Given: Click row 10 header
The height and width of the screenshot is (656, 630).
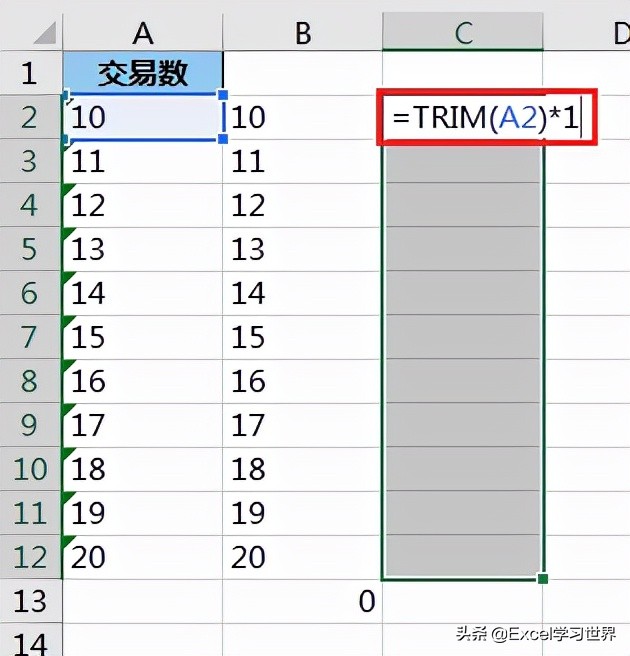Looking at the screenshot, I should (x=31, y=469).
